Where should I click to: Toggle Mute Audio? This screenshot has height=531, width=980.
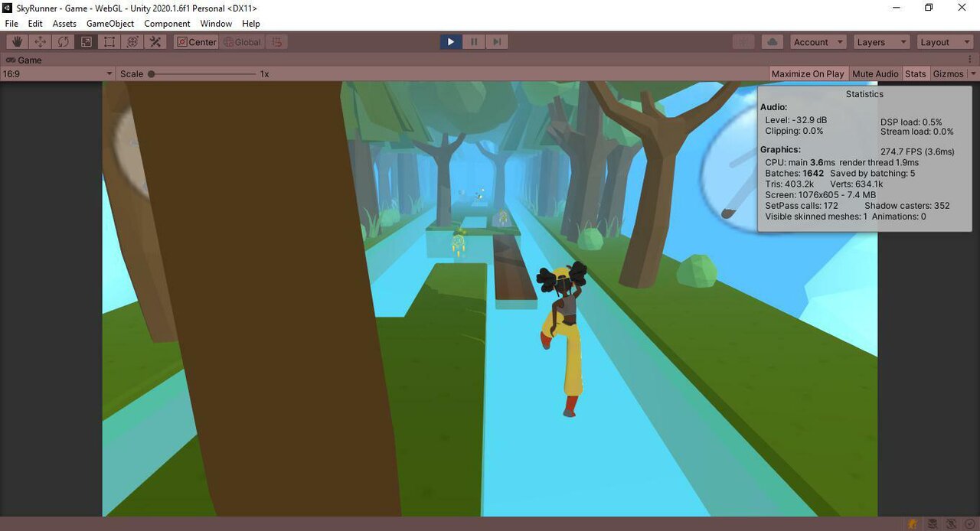point(875,73)
